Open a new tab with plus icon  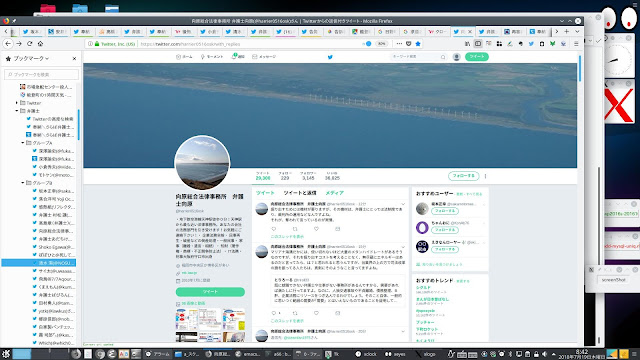point(567,31)
